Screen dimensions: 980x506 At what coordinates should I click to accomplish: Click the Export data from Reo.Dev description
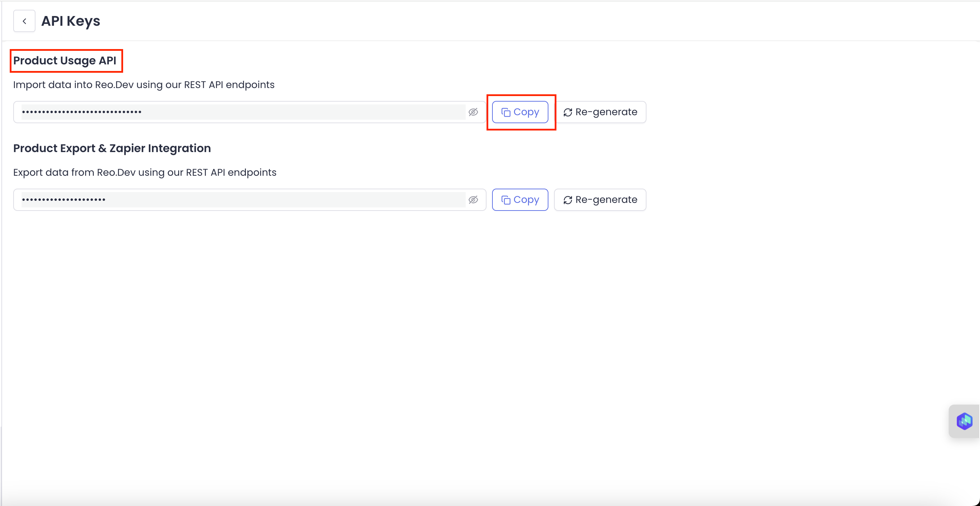[x=145, y=172]
